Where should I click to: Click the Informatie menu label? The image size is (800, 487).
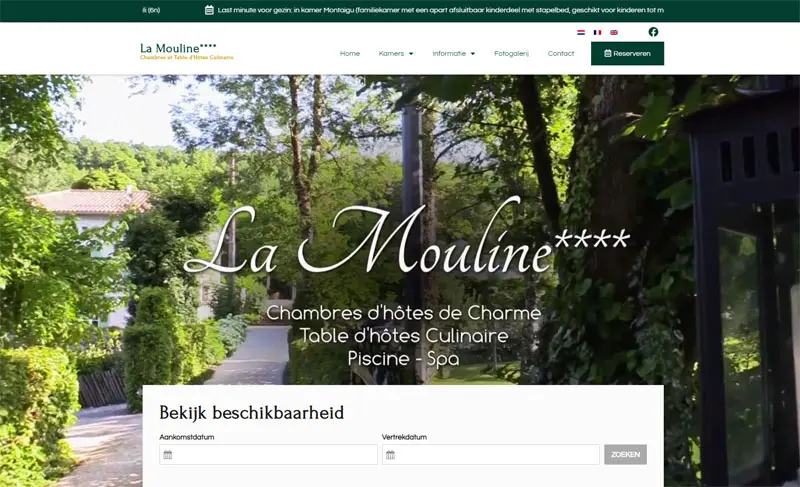449,54
